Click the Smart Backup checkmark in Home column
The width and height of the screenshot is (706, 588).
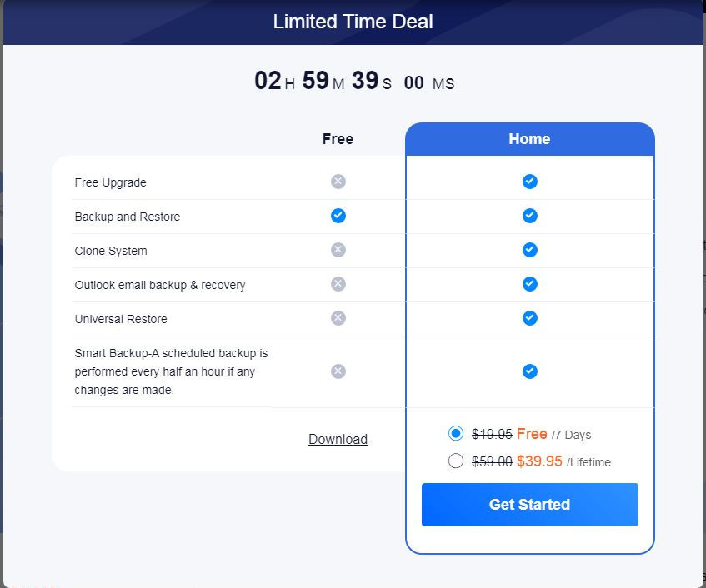point(529,371)
